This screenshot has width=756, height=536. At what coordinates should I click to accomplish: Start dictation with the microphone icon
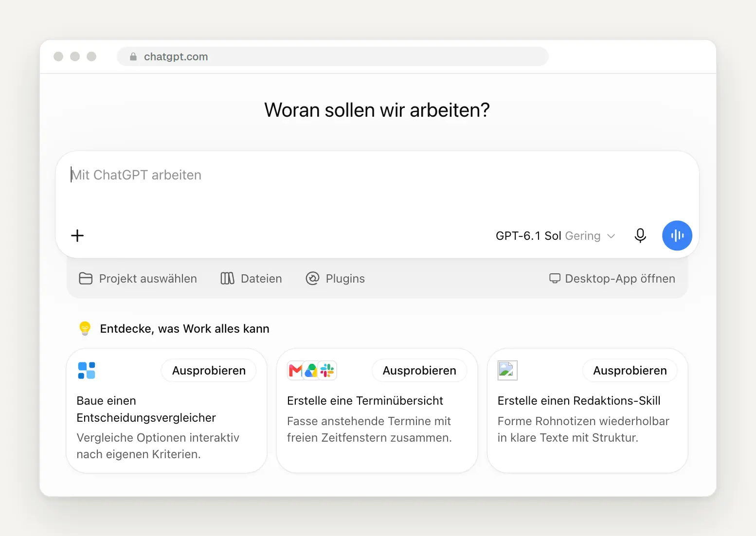640,236
